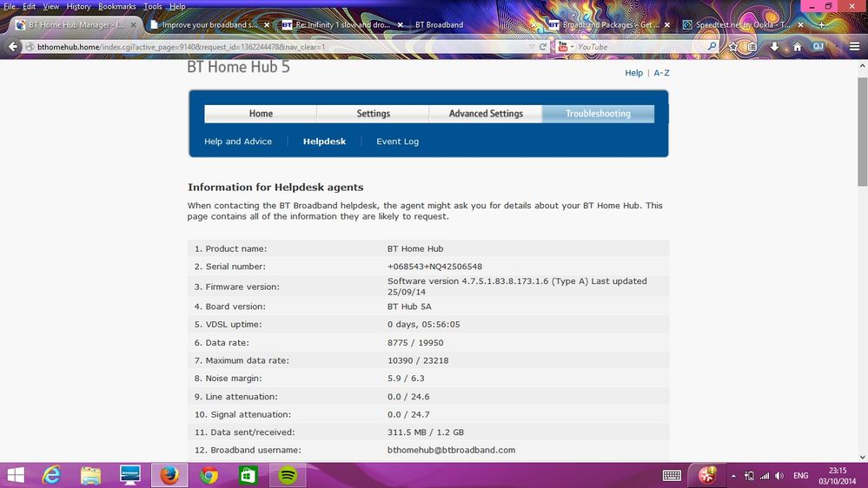868x488 pixels.
Task: Click data rate value '8775 / 19950'
Action: pos(415,343)
